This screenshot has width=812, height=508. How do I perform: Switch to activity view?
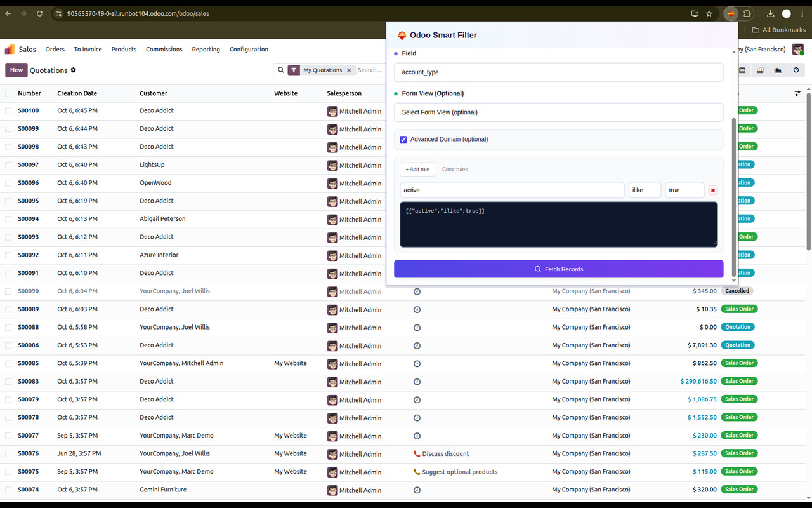point(796,70)
